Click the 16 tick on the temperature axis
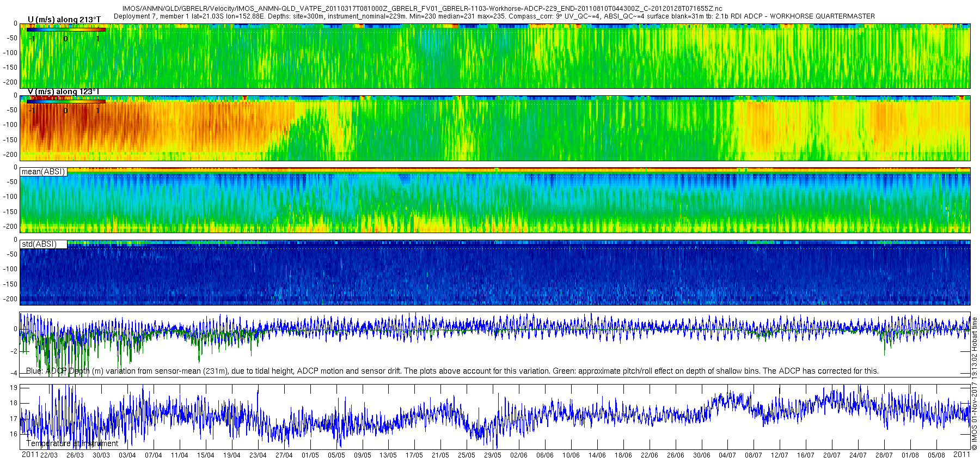Viewport: 980px width, 463px height. (14, 434)
